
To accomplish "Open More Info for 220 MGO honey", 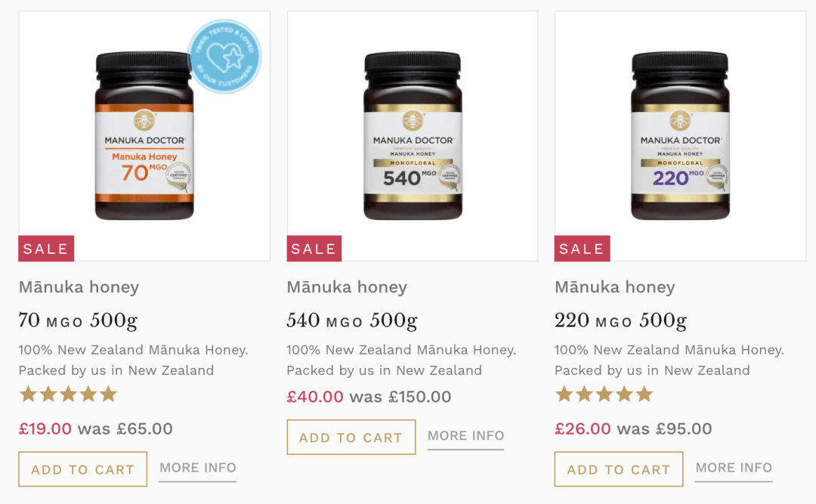I will point(734,468).
